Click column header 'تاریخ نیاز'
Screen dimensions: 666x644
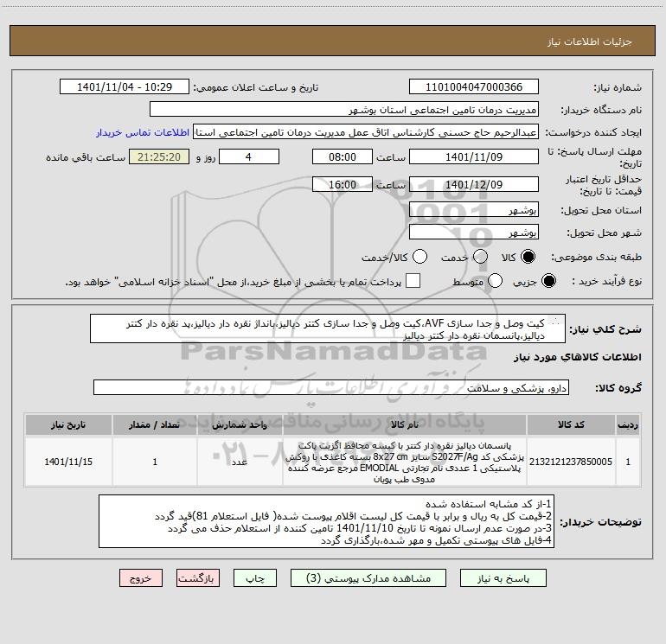click(68, 424)
